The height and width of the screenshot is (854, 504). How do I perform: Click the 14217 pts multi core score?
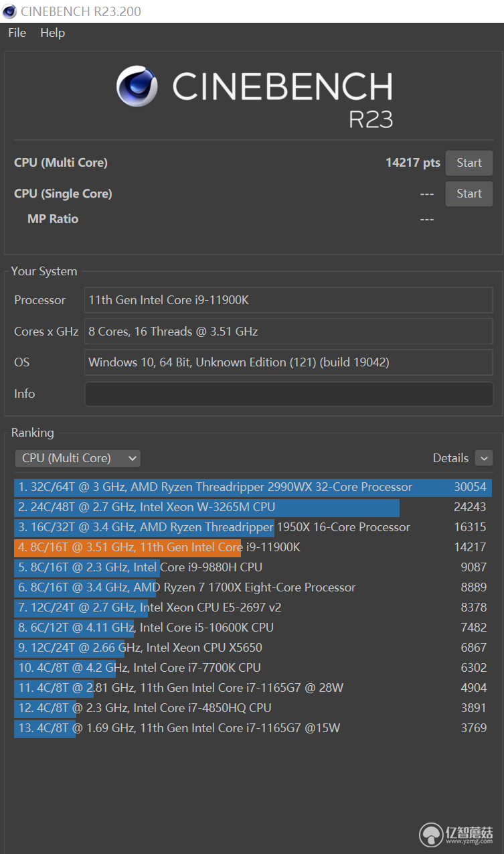(413, 163)
